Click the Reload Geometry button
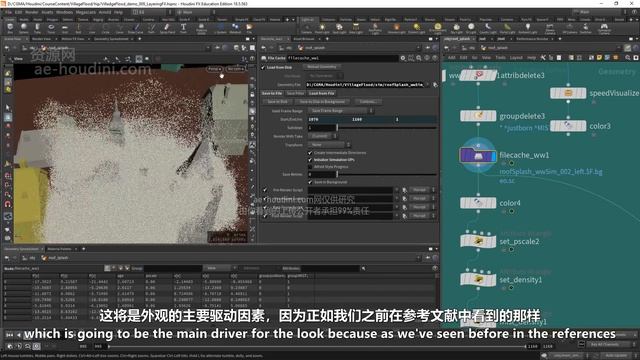 (322, 67)
